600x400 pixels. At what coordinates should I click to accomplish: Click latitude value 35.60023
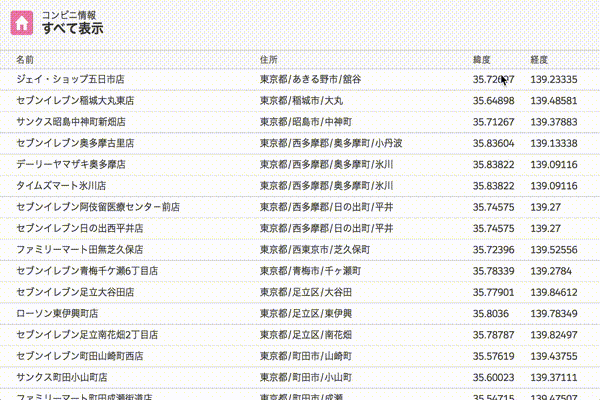(494, 377)
